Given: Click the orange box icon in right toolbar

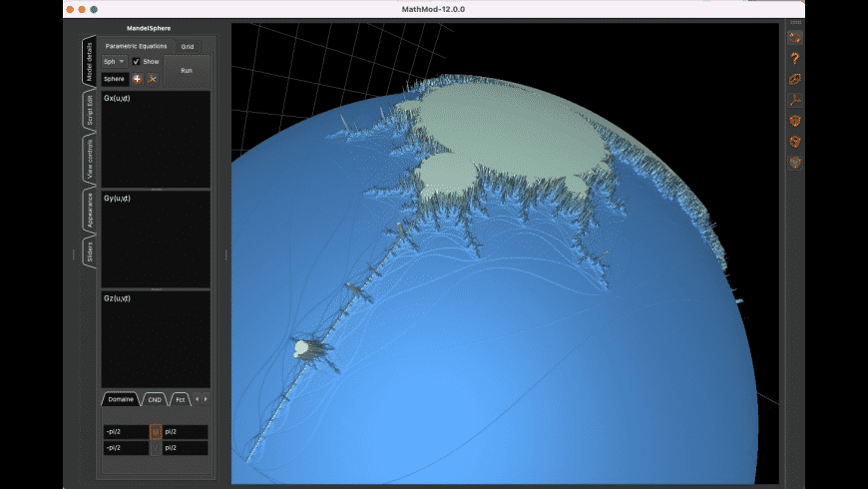Looking at the screenshot, I should pyautogui.click(x=795, y=121).
